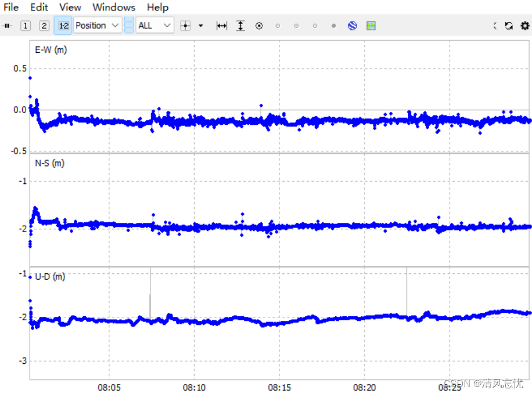Viewport: 532px width, 394px height.
Task: Open the Position plot type dropdown
Action: click(x=98, y=26)
